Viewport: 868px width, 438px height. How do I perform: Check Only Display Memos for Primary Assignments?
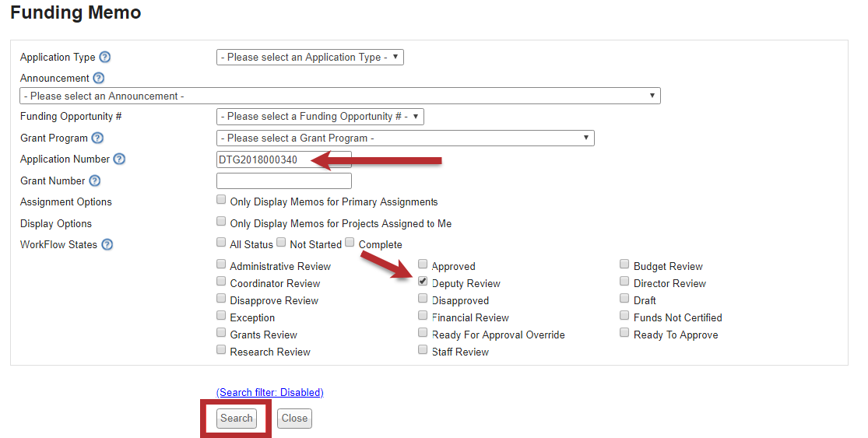click(x=222, y=200)
